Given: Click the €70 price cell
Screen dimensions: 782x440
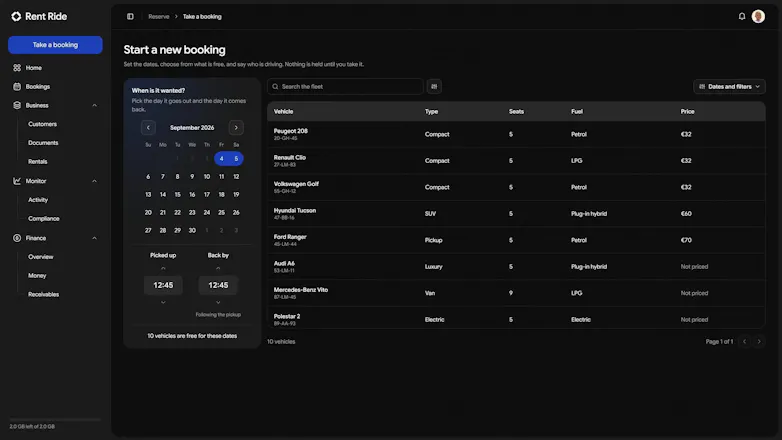Looking at the screenshot, I should click(686, 240).
